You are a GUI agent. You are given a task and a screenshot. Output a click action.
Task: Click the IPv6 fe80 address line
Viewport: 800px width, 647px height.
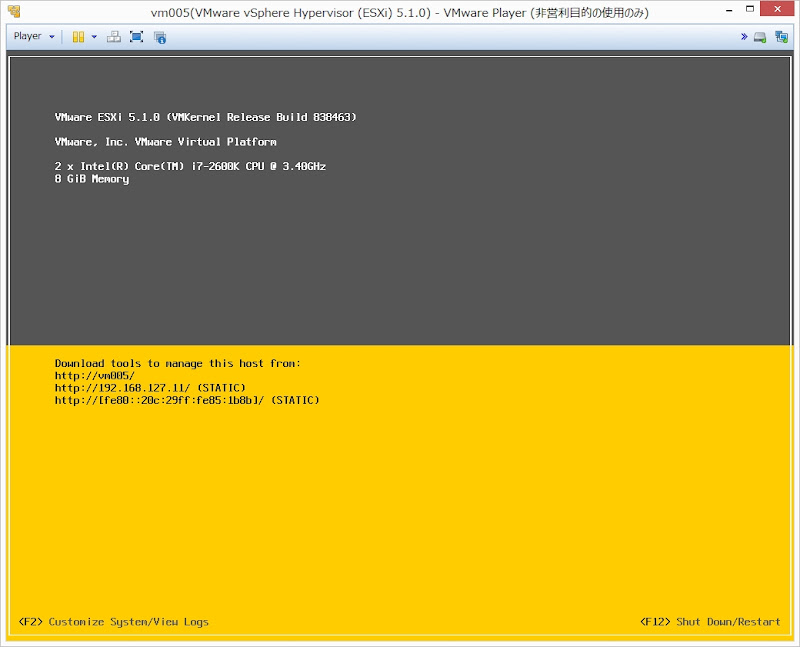coord(187,400)
